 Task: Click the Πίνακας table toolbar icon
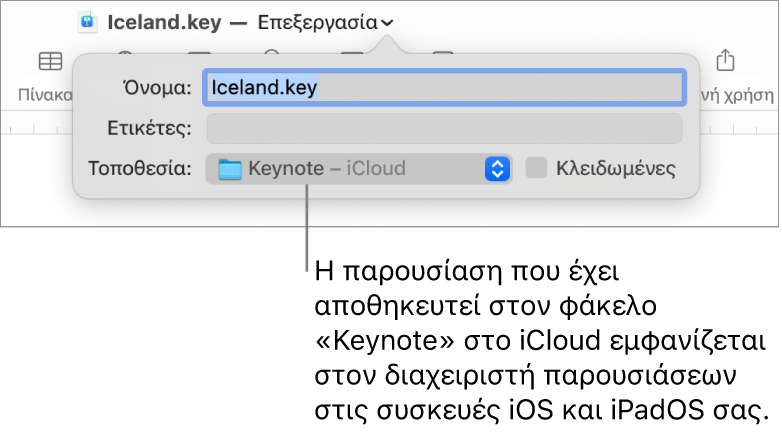coord(50,61)
